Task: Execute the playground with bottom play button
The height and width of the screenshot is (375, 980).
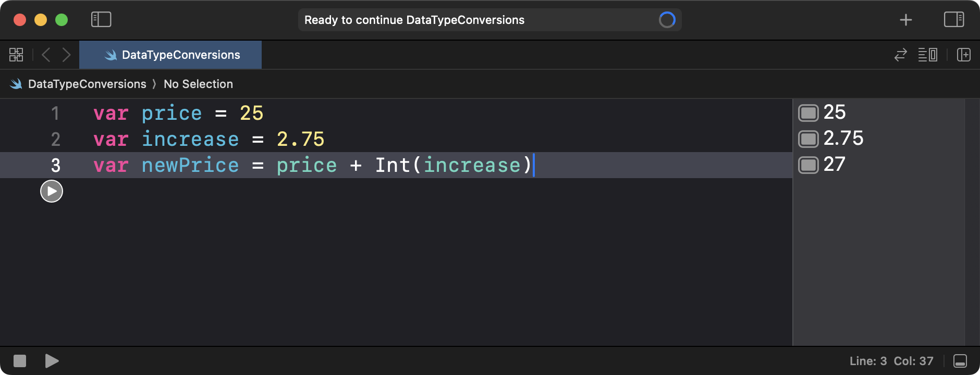Action: tap(52, 361)
